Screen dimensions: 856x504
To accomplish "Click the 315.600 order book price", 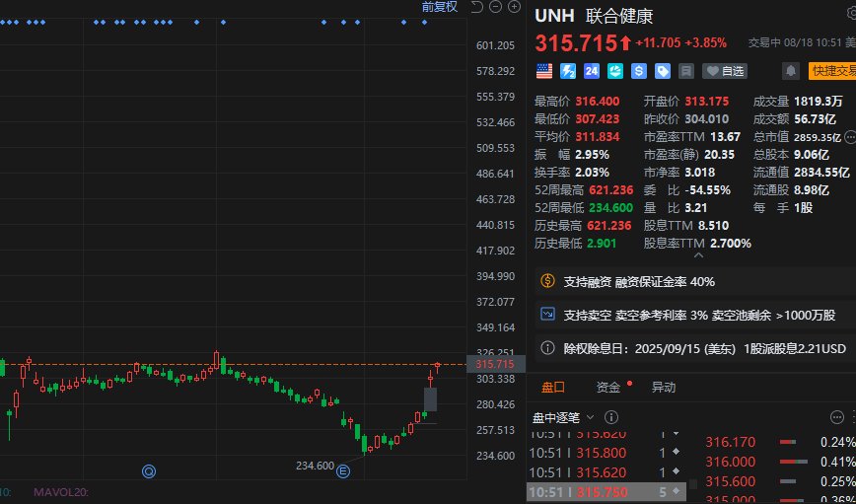I will pyautogui.click(x=731, y=481).
